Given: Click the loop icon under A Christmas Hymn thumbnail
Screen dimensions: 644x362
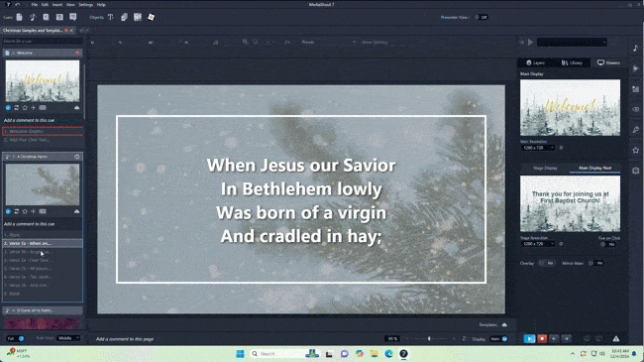Looking at the screenshot, I should pyautogui.click(x=17, y=211).
